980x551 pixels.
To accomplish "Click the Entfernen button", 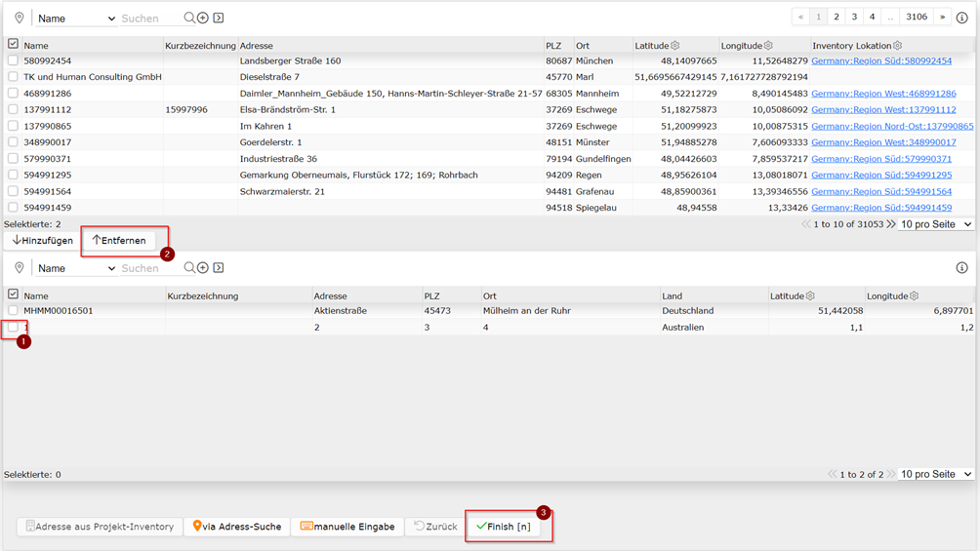I will coord(119,241).
